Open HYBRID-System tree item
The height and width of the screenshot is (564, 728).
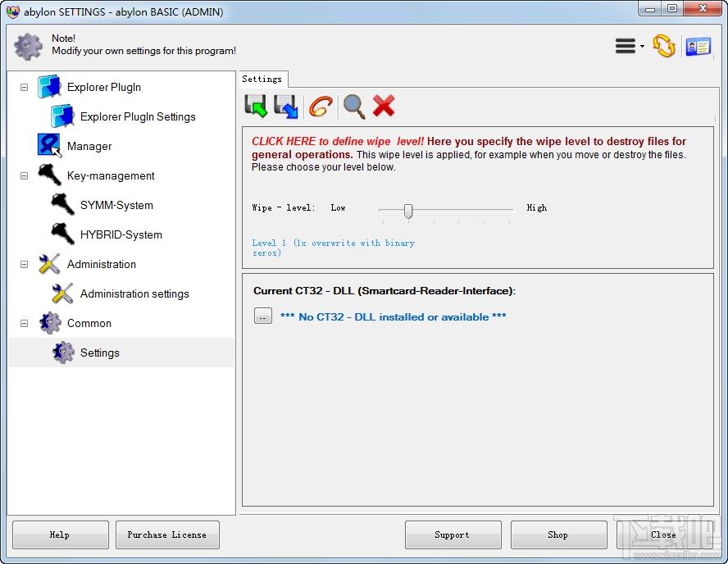pyautogui.click(x=121, y=234)
